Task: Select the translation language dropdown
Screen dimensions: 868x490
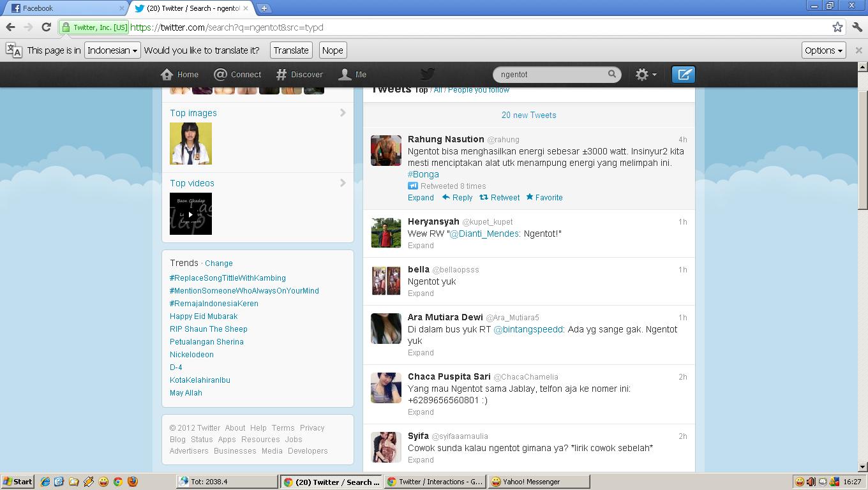Action: tap(112, 50)
